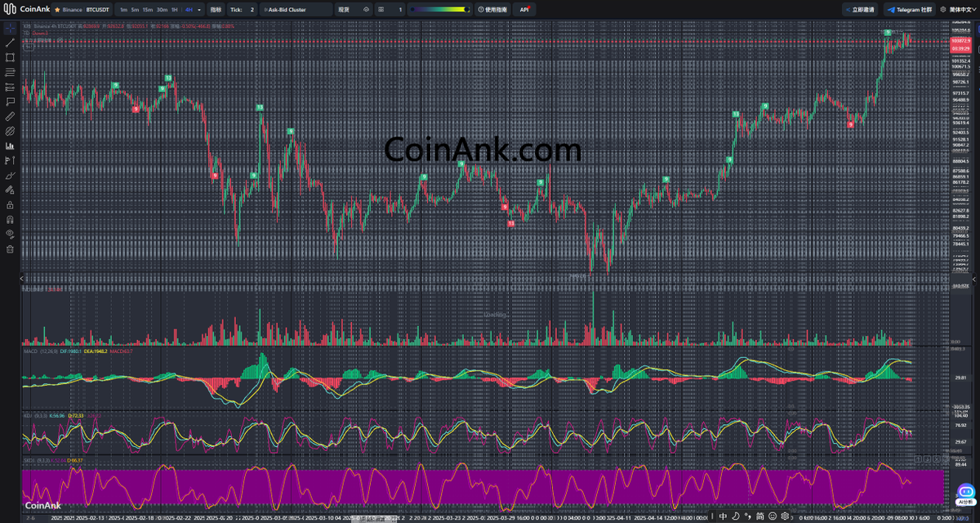Open KDJ indicator label settings
This screenshot has height=523, width=980.
click(x=34, y=416)
